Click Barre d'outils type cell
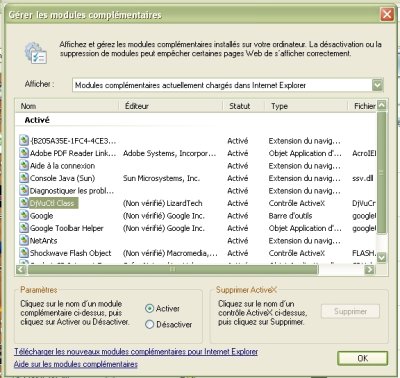 (290, 216)
